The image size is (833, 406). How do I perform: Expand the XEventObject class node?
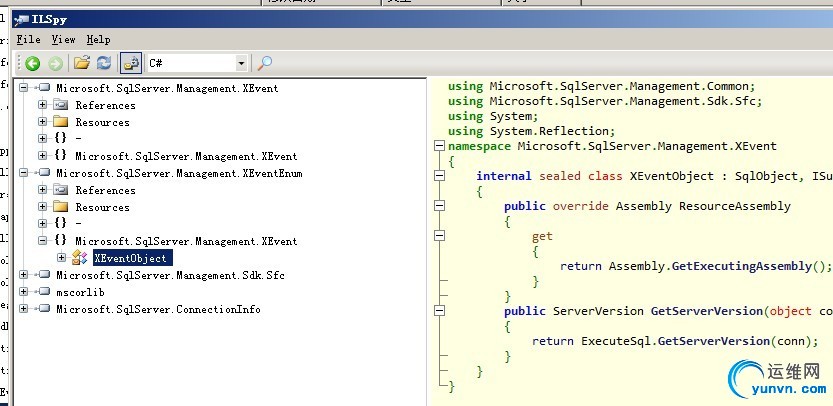[x=62, y=258]
